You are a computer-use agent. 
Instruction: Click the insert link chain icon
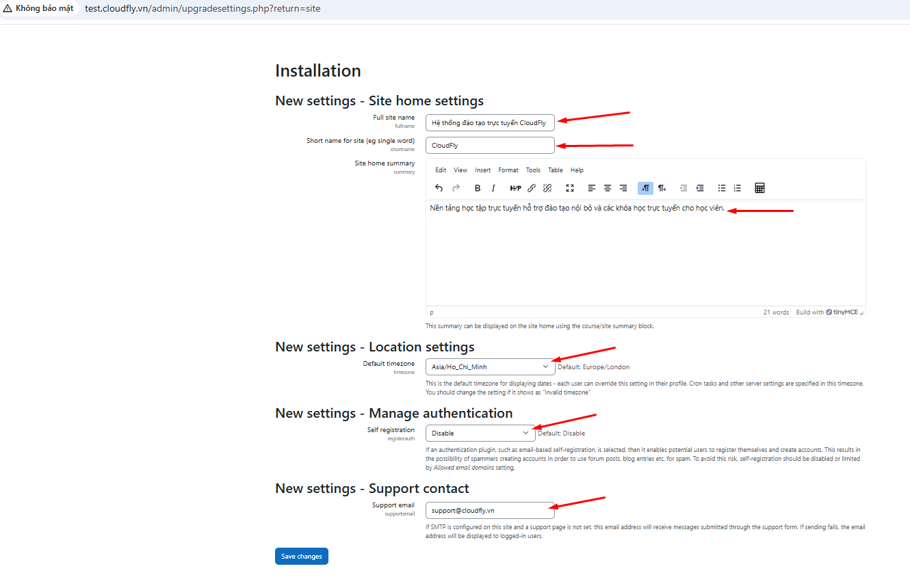(x=532, y=188)
